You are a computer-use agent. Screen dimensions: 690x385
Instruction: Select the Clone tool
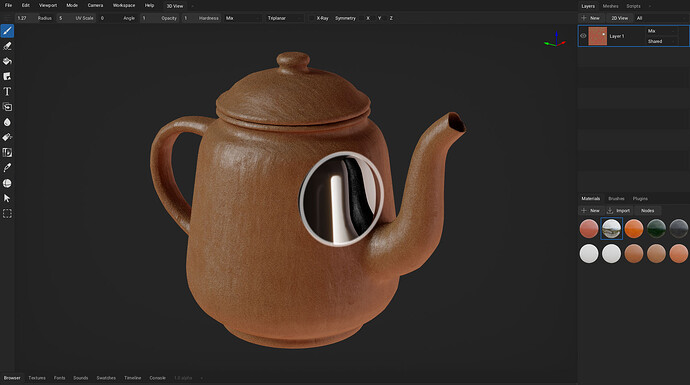[7, 107]
